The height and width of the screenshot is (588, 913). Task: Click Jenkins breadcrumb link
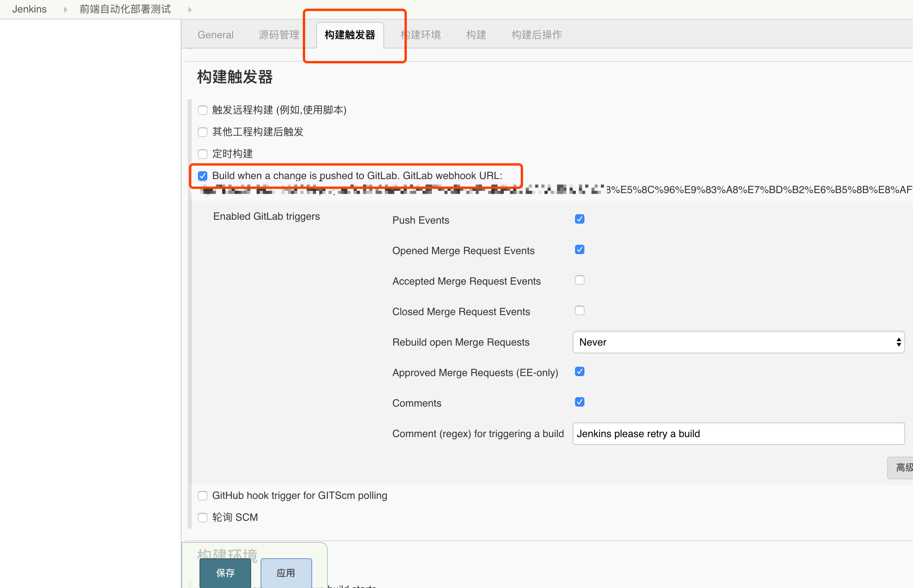tap(29, 9)
